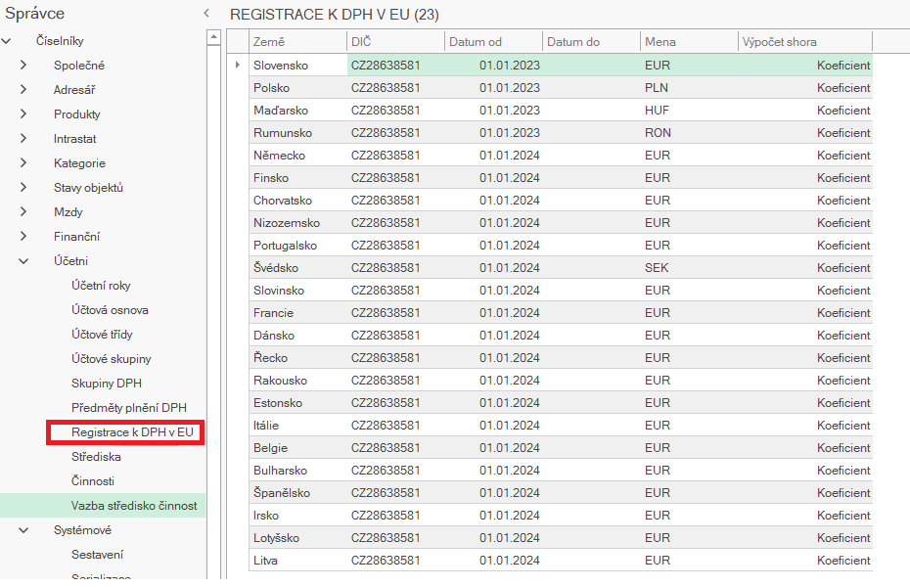Screen dimensions: 910x588
Task: Expand the Stavy objektů node
Action: [23, 188]
